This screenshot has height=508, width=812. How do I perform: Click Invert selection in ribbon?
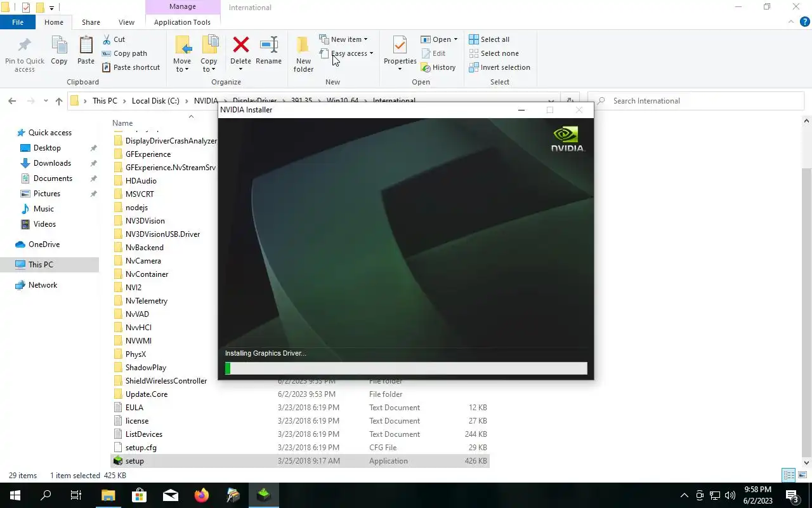(x=499, y=67)
